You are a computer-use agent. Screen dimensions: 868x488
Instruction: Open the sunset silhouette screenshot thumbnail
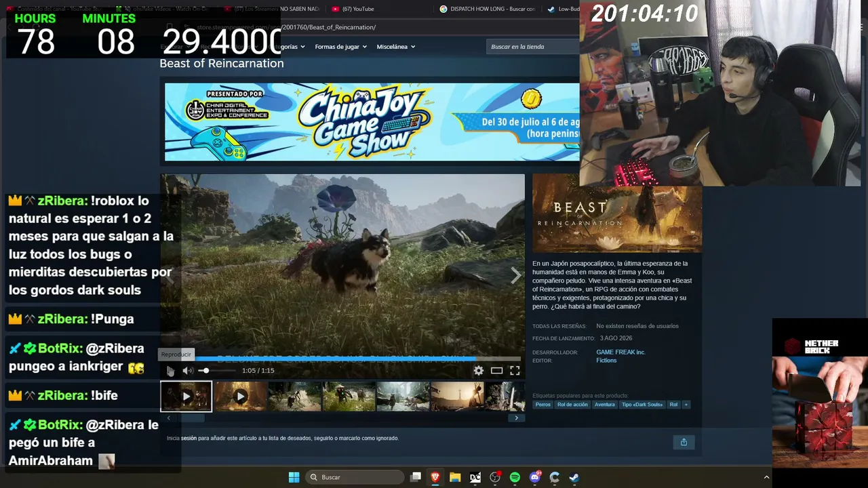457,396
